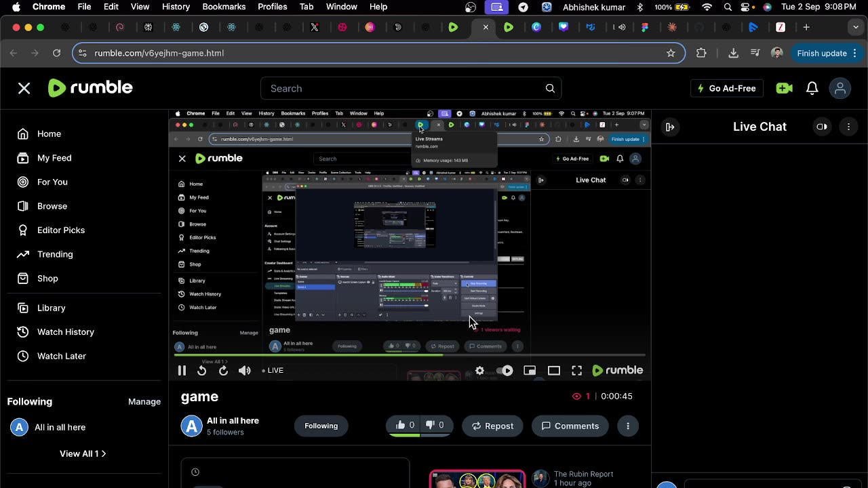Open video more options three-dot menu
Screen dimensions: 868x488
coord(628,426)
